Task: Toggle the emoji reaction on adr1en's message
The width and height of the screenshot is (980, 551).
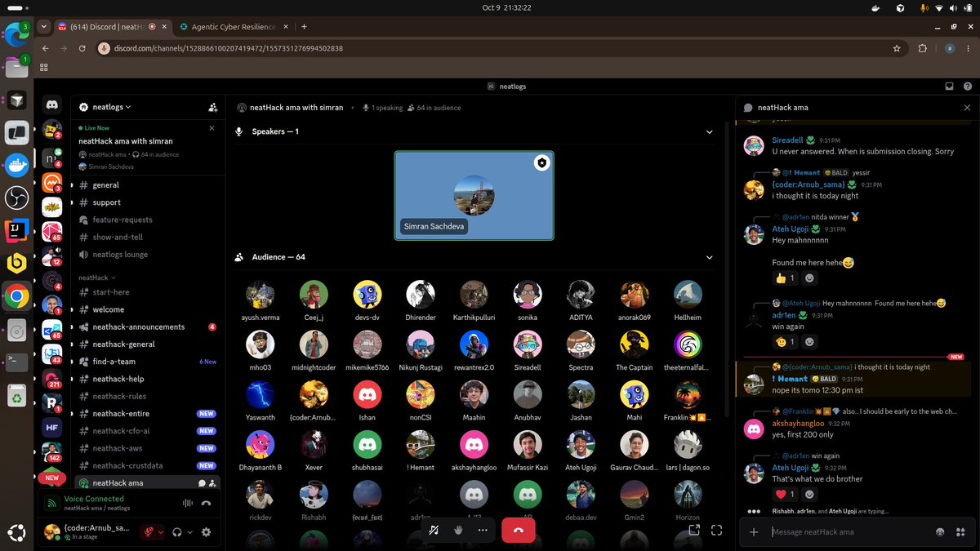Action: pos(786,342)
